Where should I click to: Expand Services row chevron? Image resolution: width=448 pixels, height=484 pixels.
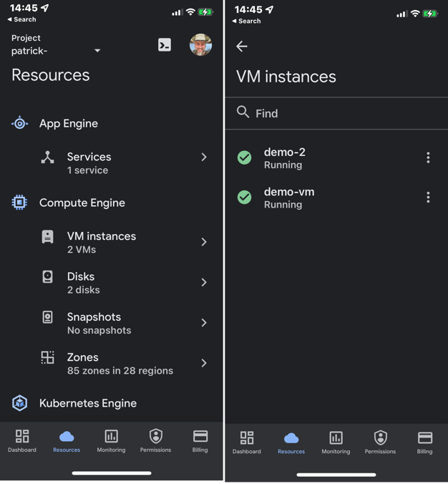(x=204, y=157)
